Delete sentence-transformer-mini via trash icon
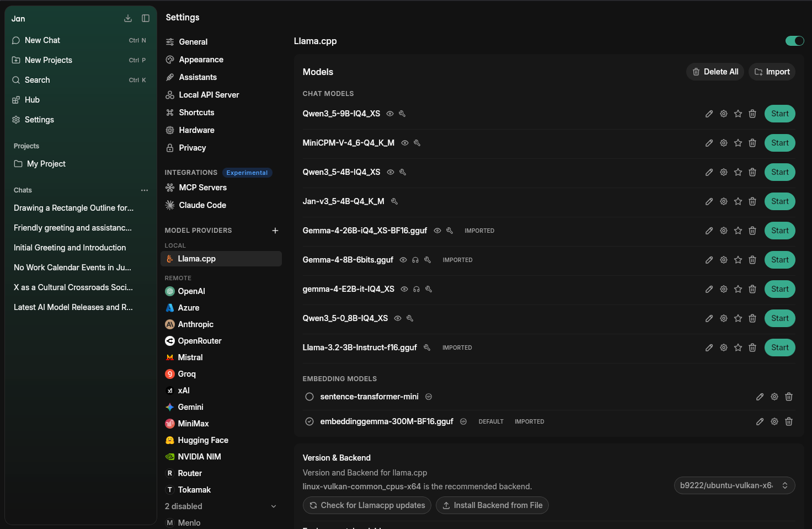Screen dimensions: 812x529 coord(789,397)
